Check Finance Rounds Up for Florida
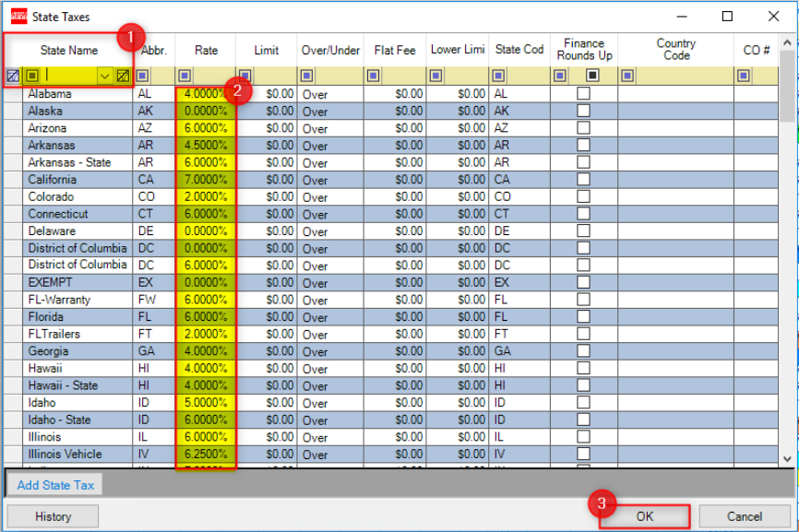The height and width of the screenshot is (532, 799). [583, 316]
